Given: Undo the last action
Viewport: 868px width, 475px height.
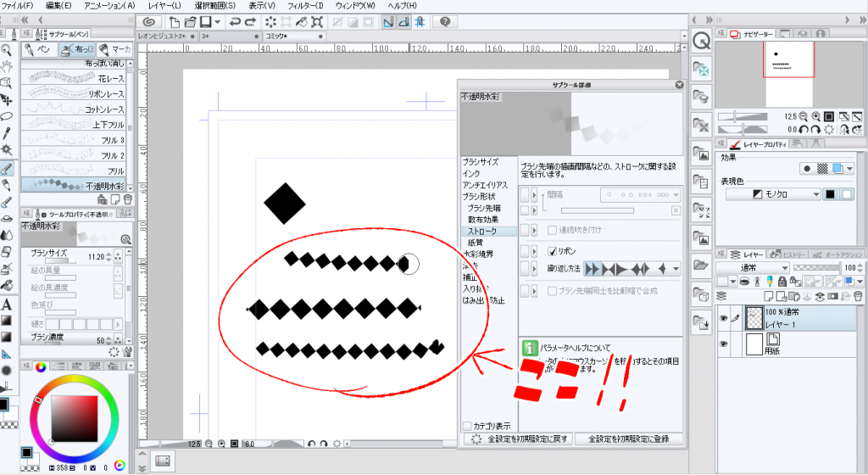Looking at the screenshot, I should [x=235, y=22].
